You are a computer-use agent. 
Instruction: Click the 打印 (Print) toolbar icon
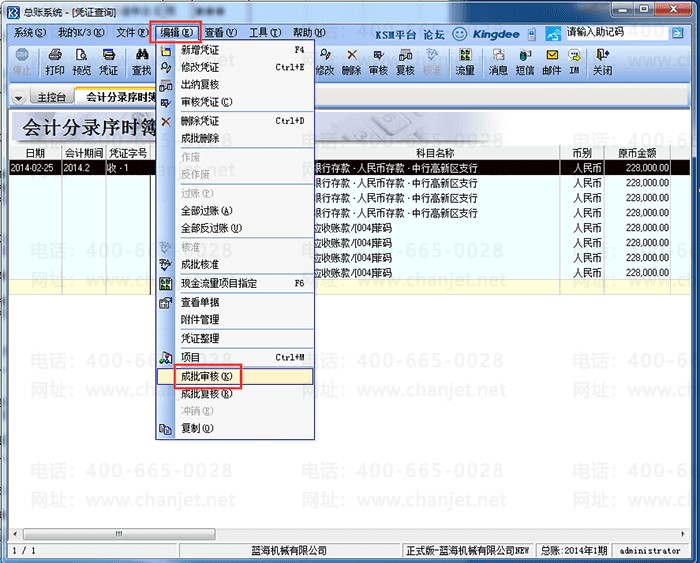click(x=55, y=63)
